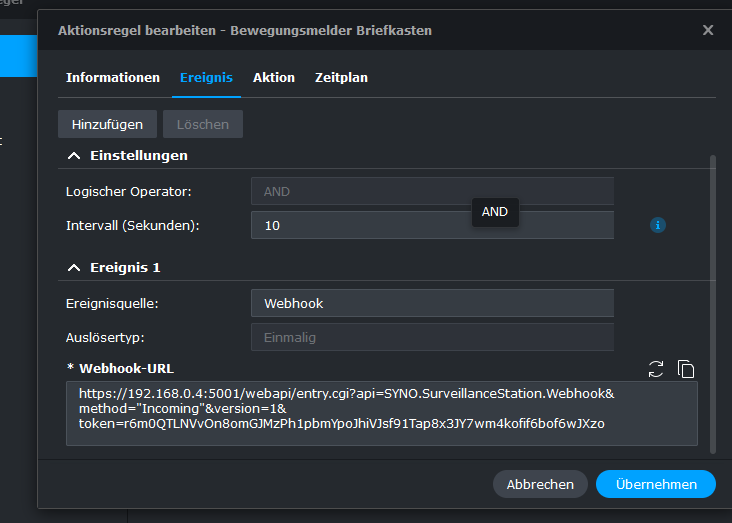This screenshot has width=732, height=523.
Task: Select the Ereignis tab
Action: tap(206, 78)
